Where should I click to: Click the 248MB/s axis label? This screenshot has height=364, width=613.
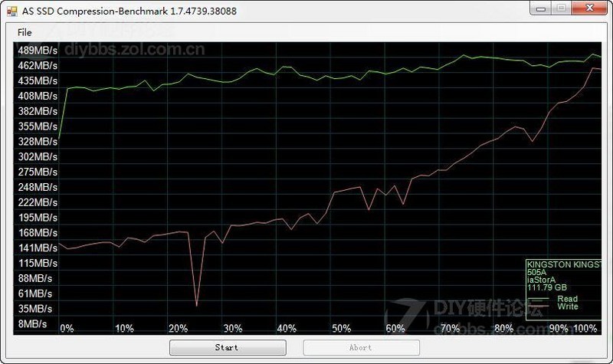[38, 187]
